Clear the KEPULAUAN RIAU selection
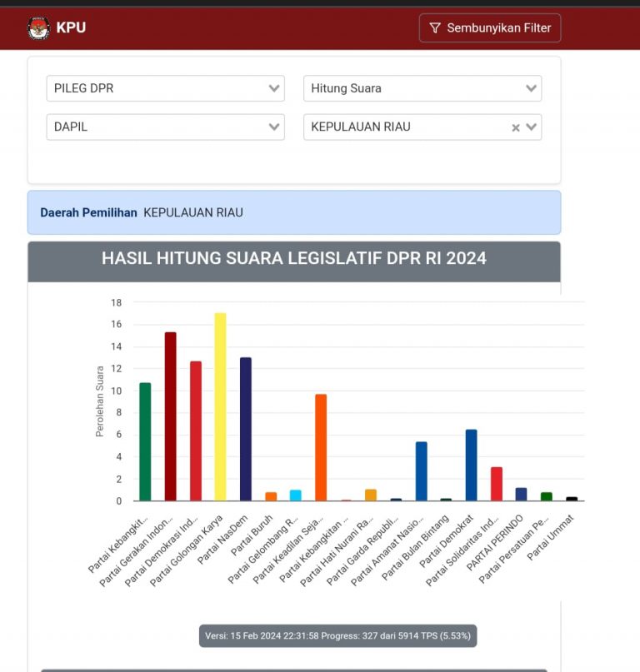Viewport: 640px width, 672px height. click(516, 127)
